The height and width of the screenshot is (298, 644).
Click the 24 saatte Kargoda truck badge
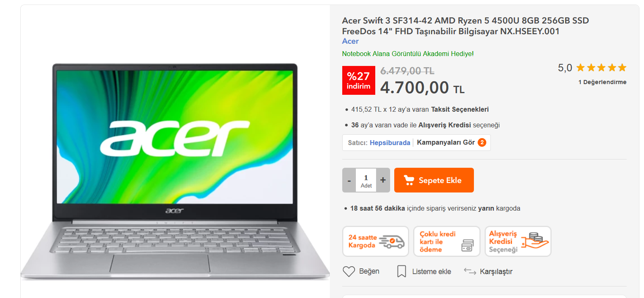pos(376,241)
